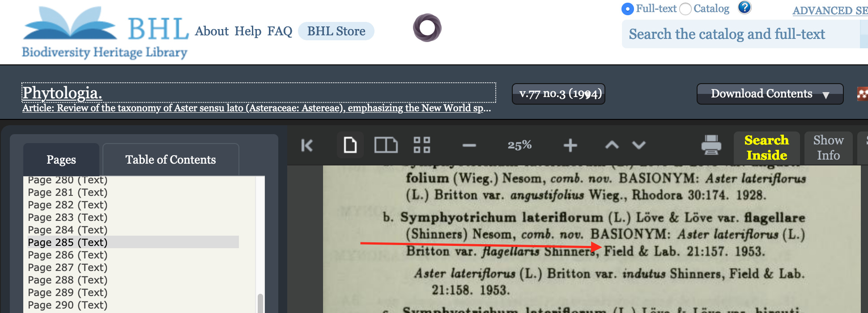The width and height of the screenshot is (868, 313).
Task: Switch to Pages tab
Action: click(x=61, y=160)
